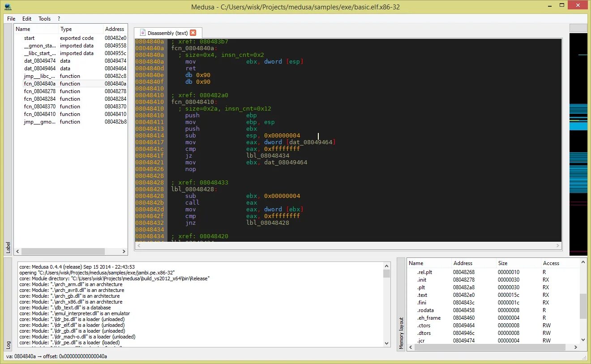
Task: Click the call eax instruction
Action: coord(221,203)
